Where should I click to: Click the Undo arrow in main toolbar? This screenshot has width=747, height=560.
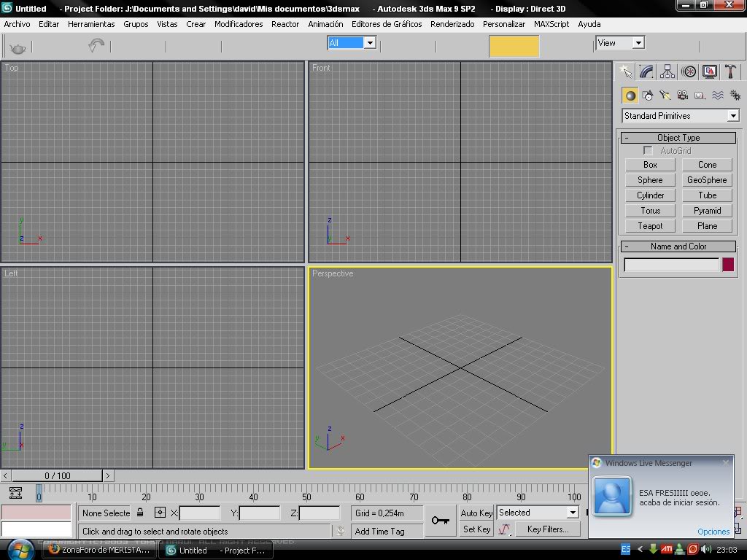pos(96,46)
